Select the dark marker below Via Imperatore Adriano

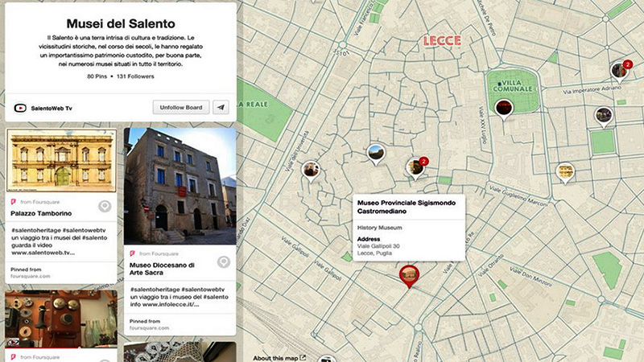point(603,117)
